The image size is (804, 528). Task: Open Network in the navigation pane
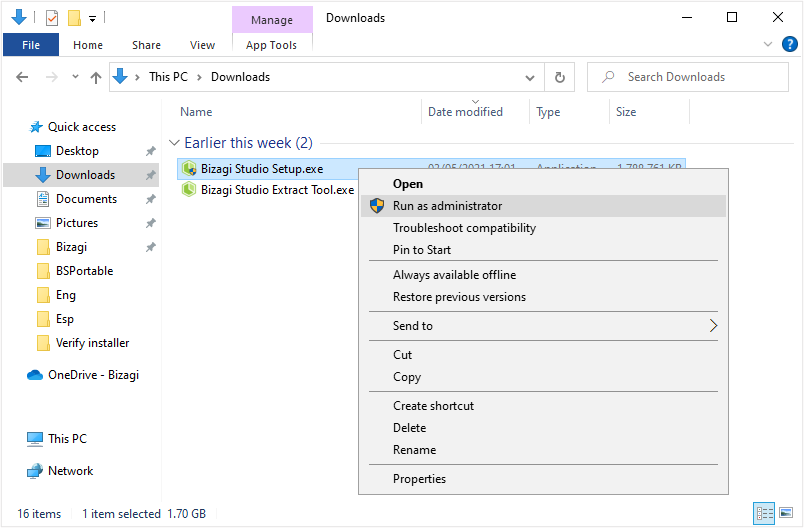click(70, 471)
